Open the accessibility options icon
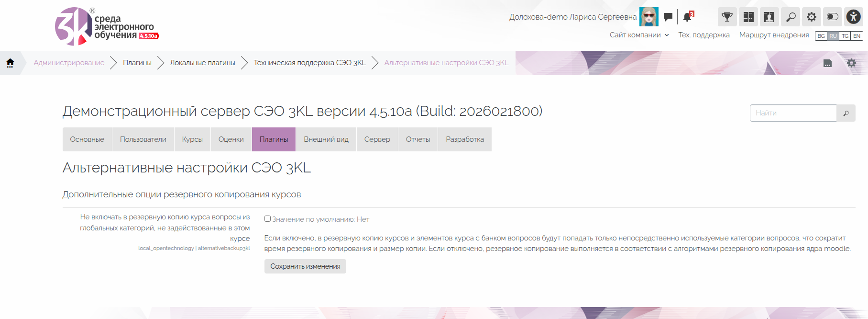The image size is (868, 319). tap(854, 17)
